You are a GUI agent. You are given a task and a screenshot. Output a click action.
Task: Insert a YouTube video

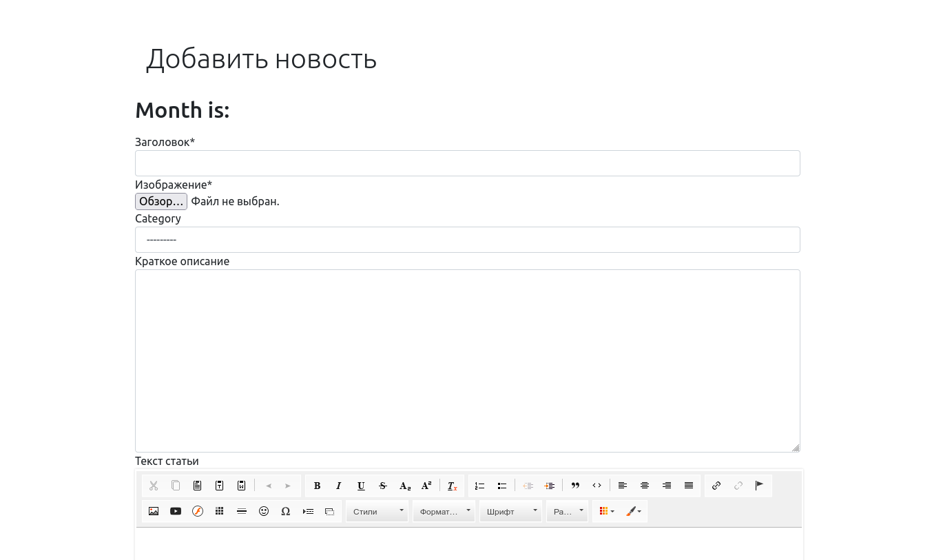pos(176,511)
